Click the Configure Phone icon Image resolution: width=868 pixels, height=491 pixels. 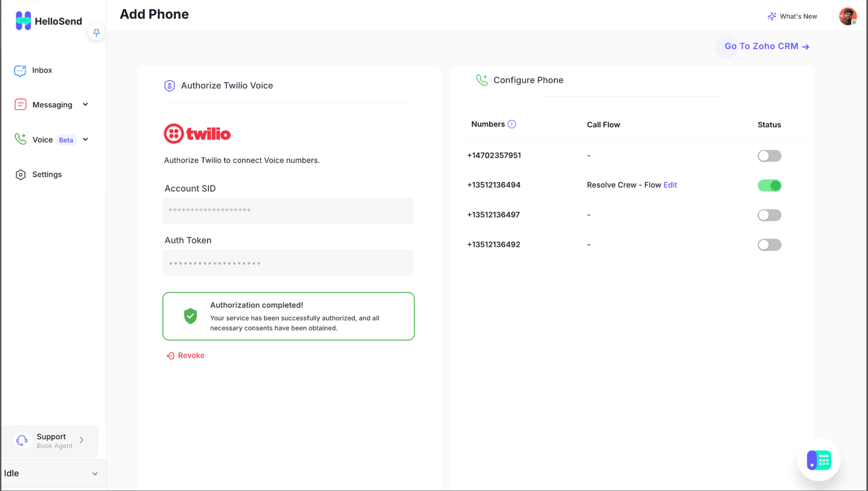482,80
